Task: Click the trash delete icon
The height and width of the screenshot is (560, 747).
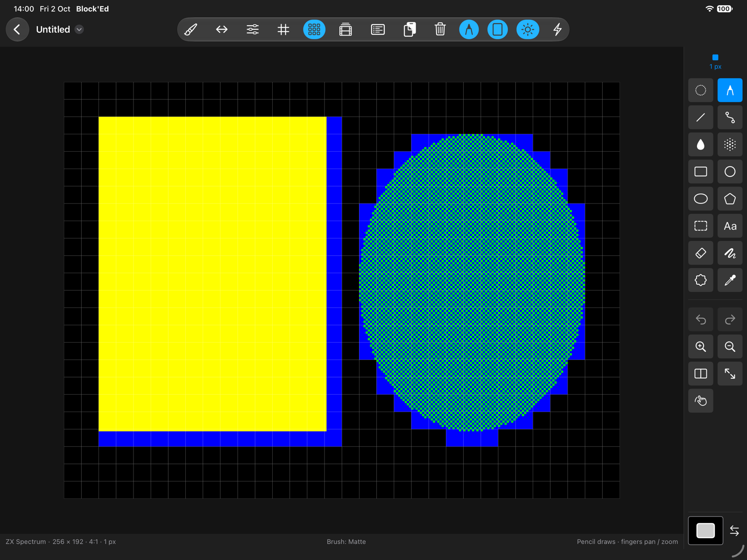Action: tap(440, 29)
